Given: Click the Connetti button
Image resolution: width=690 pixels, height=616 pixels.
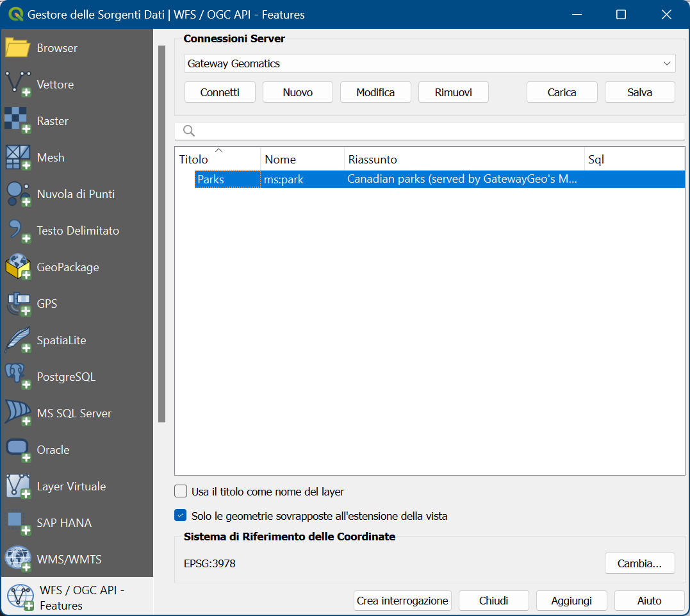Looking at the screenshot, I should tap(220, 92).
